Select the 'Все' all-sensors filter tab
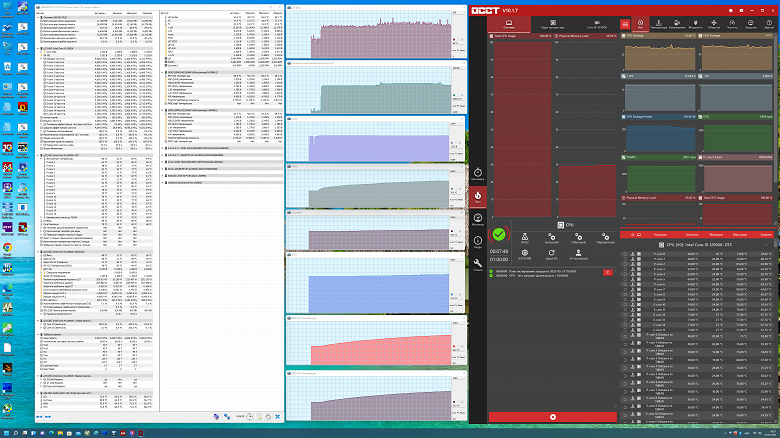This screenshot has width=780, height=438. (640, 24)
